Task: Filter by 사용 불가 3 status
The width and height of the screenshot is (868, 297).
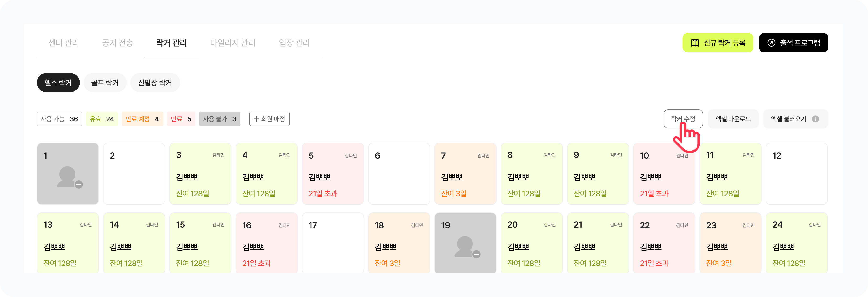Action: [219, 119]
